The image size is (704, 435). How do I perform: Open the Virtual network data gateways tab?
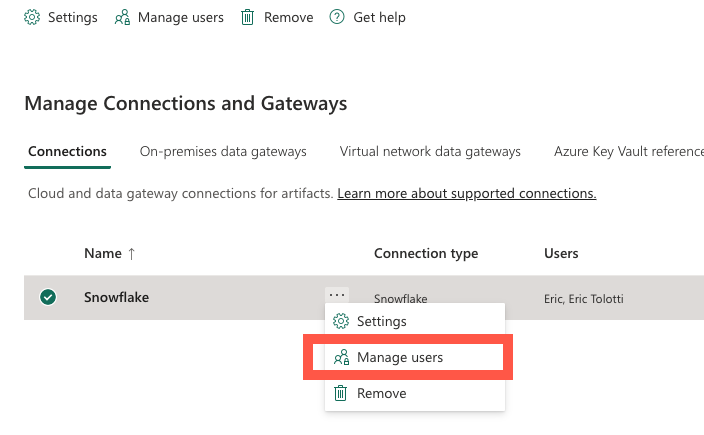(x=430, y=152)
